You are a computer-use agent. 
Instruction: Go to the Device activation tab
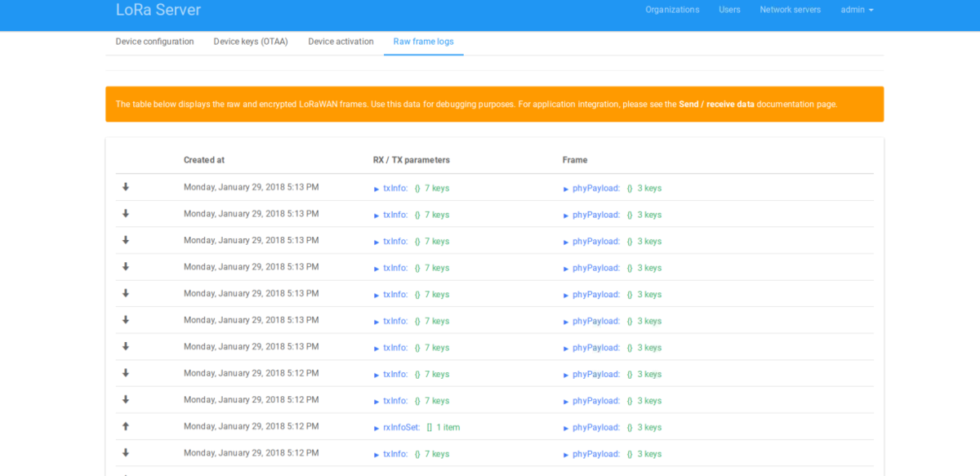(341, 42)
